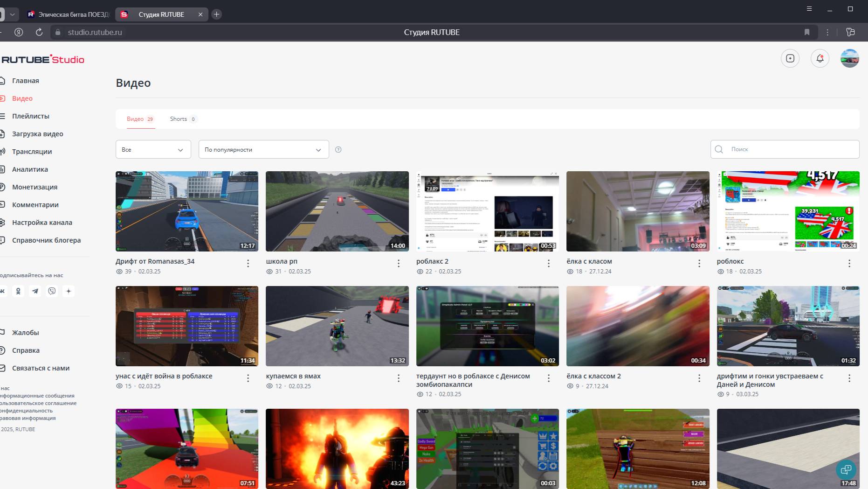The height and width of the screenshot is (489, 868).
Task: Switch to the Shorts tab
Action: (x=179, y=119)
